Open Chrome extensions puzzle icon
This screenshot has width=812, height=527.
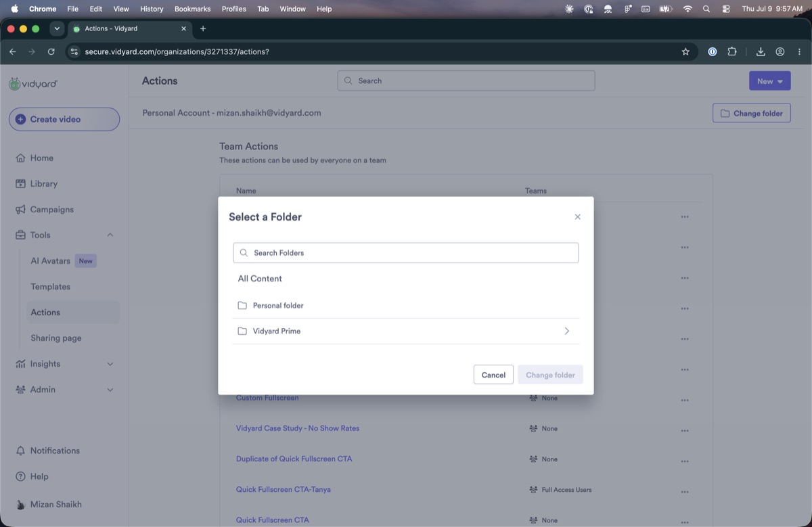(732, 51)
